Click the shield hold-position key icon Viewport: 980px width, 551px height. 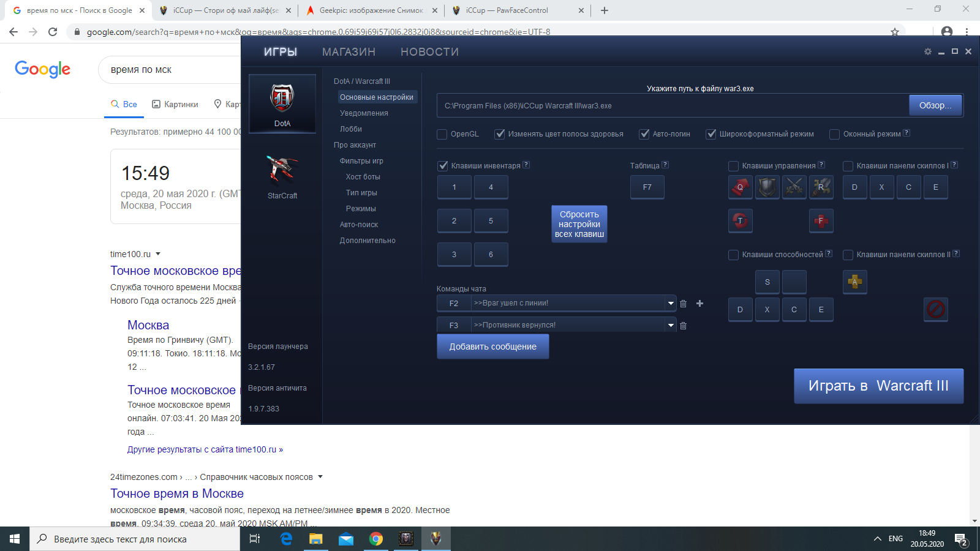coord(767,187)
